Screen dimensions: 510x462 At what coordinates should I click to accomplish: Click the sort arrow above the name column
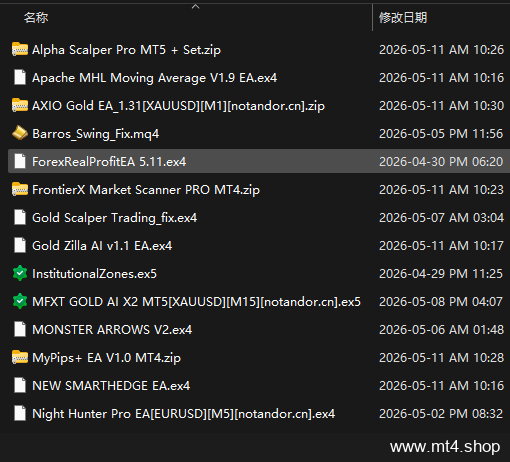(196, 6)
